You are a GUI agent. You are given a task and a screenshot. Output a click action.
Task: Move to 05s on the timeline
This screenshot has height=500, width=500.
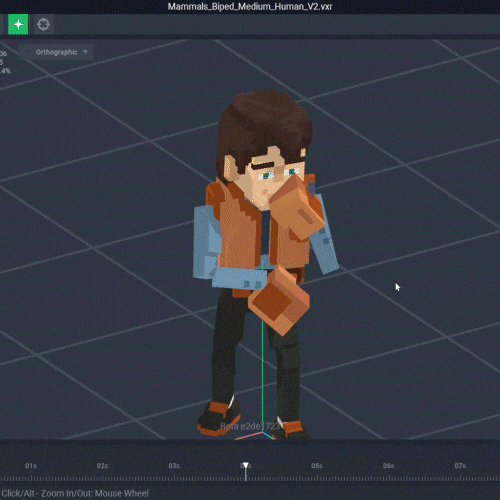click(x=317, y=466)
